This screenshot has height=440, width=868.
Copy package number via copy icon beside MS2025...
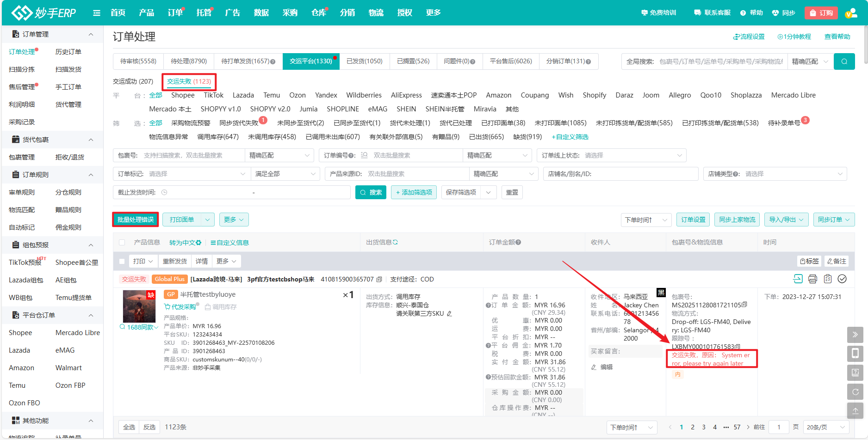[744, 306]
